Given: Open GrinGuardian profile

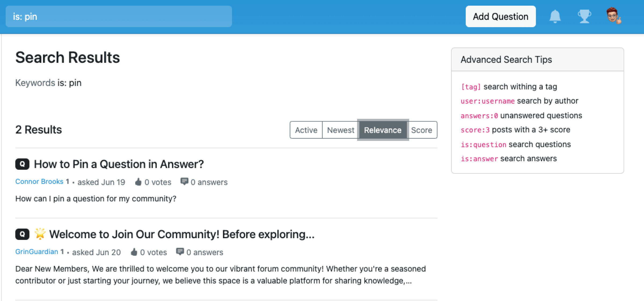Looking at the screenshot, I should click(36, 252).
